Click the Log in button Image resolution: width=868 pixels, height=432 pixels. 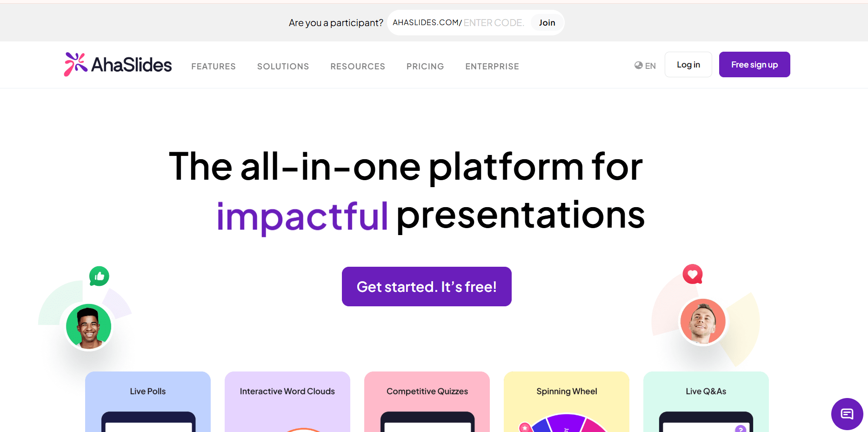[688, 65]
